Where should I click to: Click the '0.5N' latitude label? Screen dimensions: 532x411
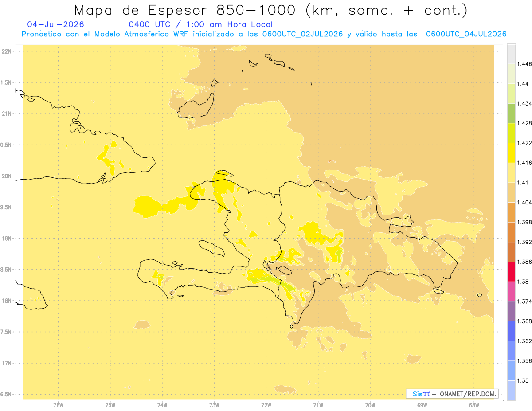tap(7, 145)
